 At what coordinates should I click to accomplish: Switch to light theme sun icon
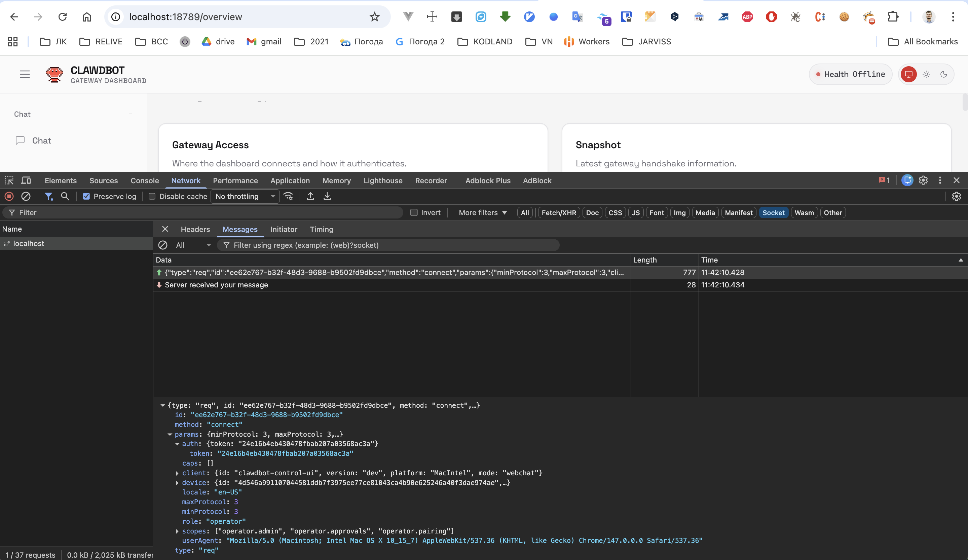[926, 75]
